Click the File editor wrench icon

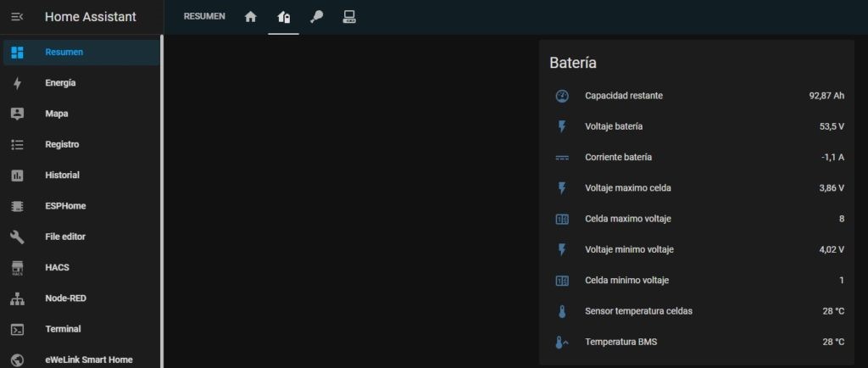point(17,237)
